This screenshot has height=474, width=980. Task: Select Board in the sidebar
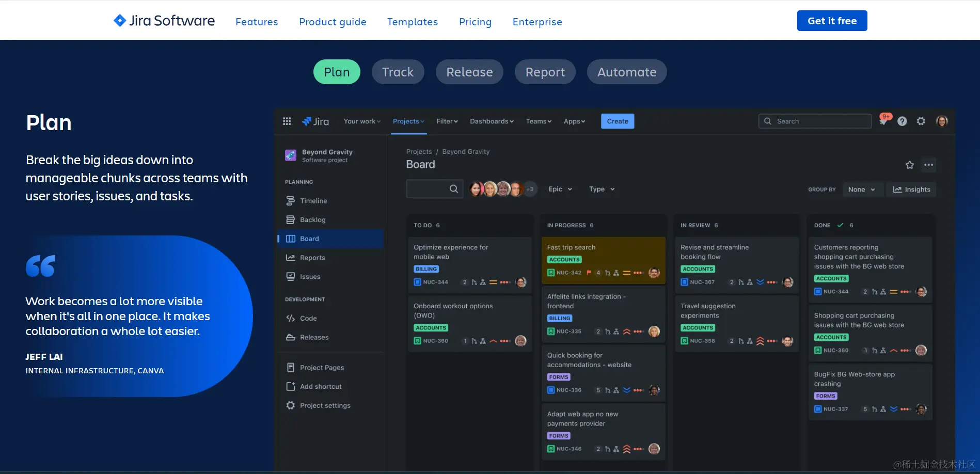tap(330, 239)
